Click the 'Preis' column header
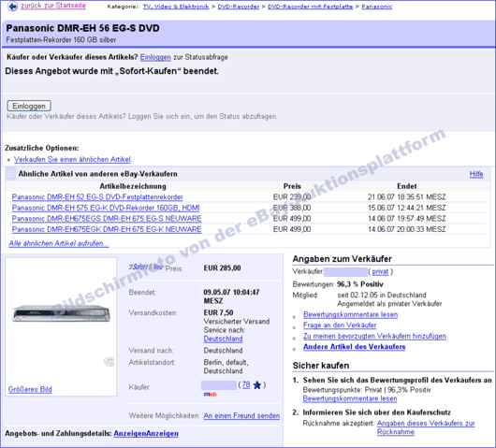 292,186
